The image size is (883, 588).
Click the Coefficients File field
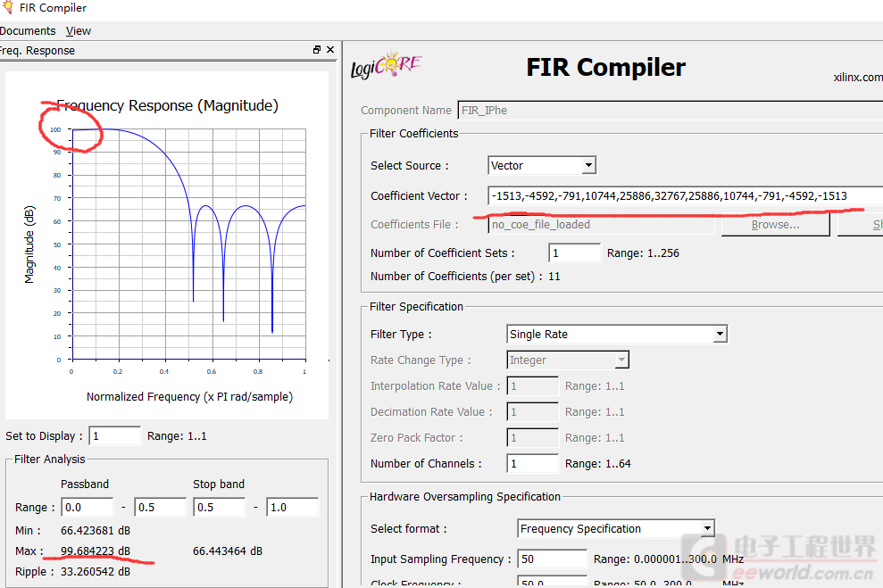[x=601, y=225]
